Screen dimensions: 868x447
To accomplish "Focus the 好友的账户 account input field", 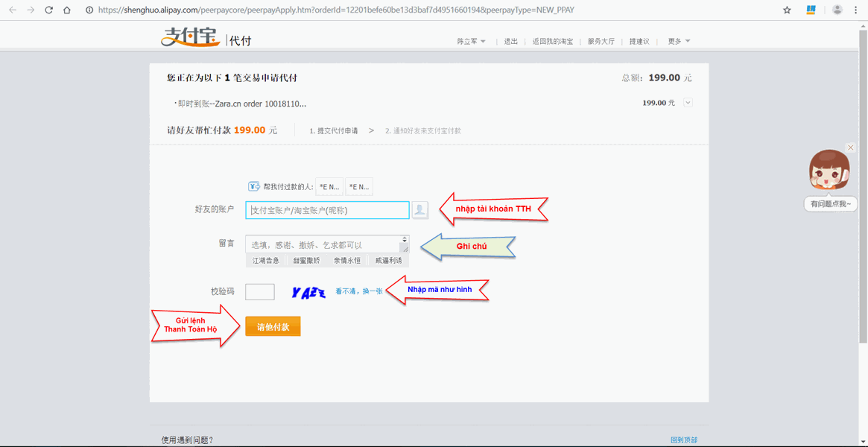I will tap(327, 210).
